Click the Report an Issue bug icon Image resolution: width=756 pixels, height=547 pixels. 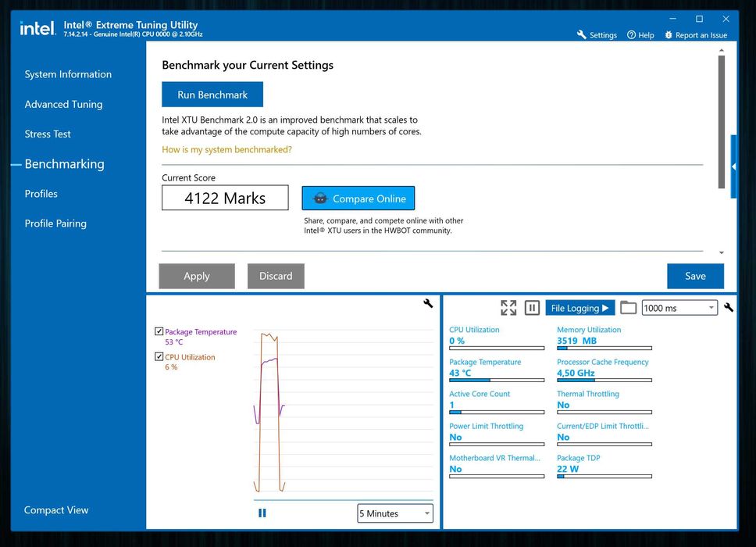point(669,34)
